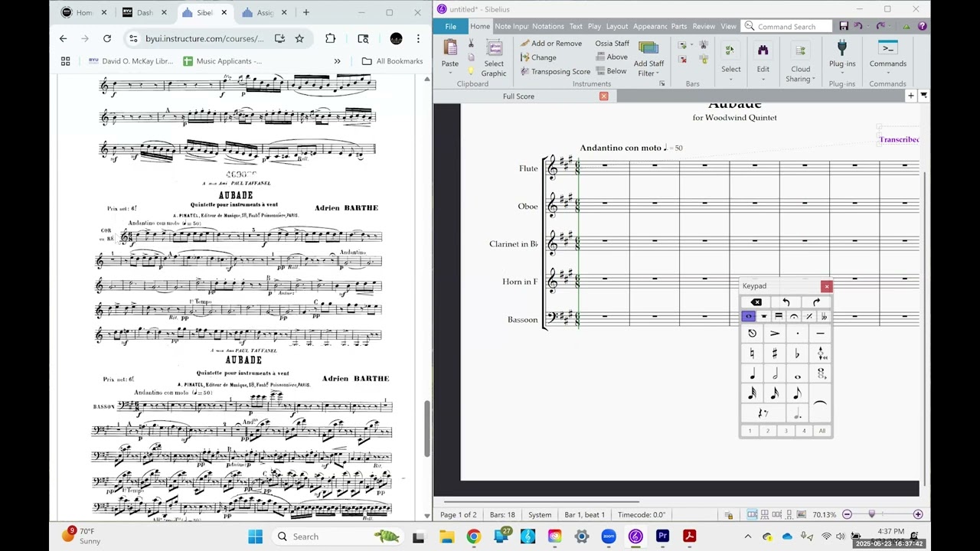Select the thirty-second note on the Keypad
This screenshot has width=980, height=551.
coord(753,393)
